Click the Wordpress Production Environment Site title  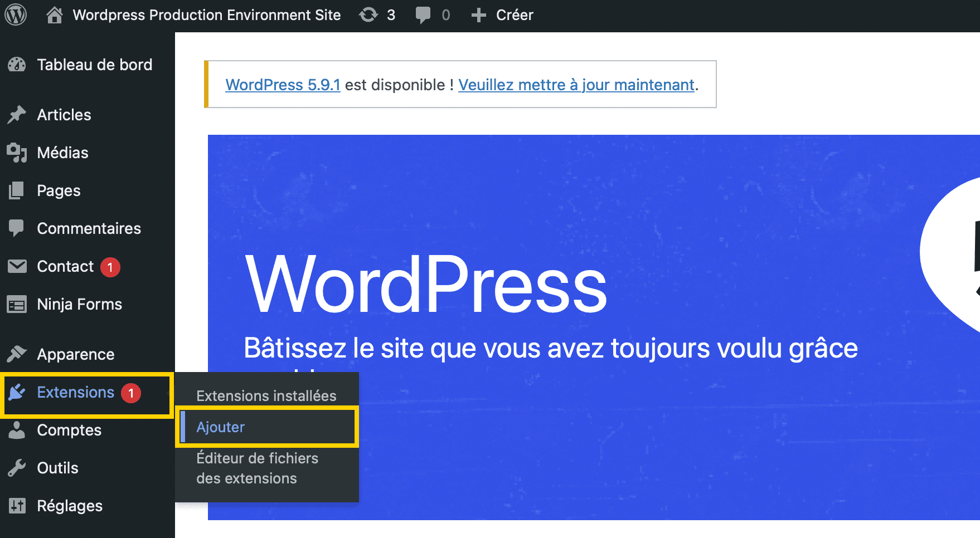pyautogui.click(x=207, y=15)
